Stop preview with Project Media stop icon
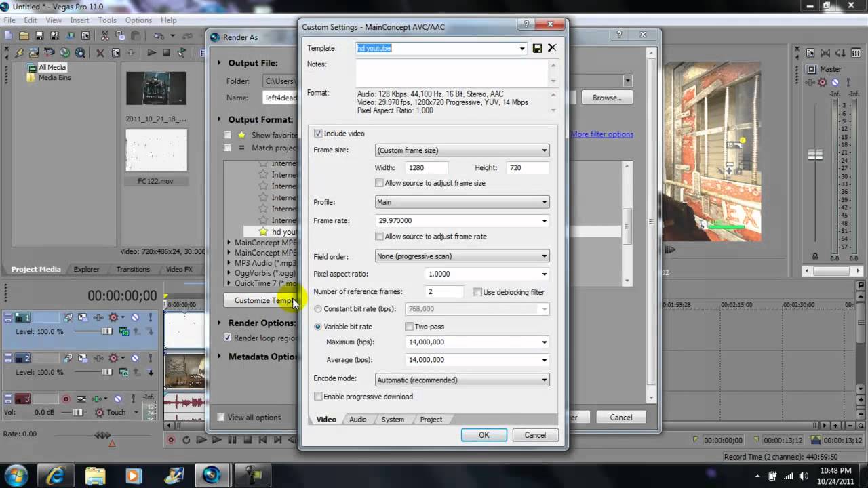This screenshot has height=488, width=868. click(166, 52)
